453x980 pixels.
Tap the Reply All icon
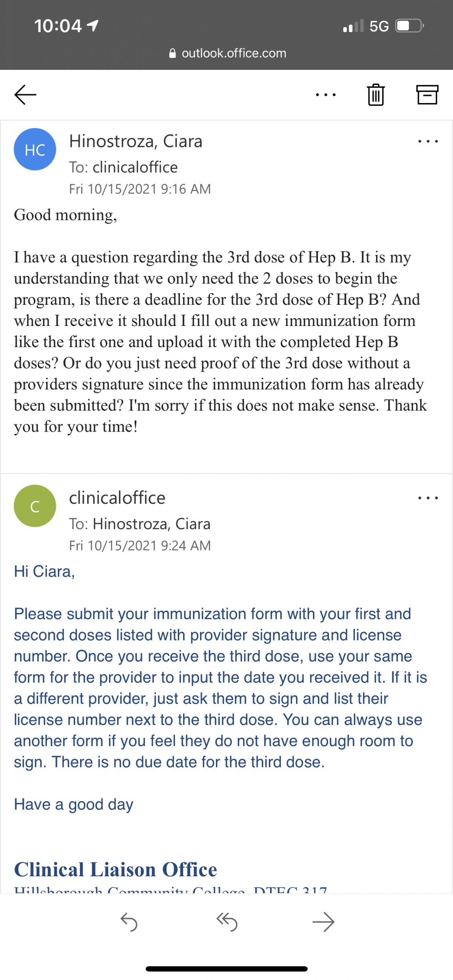227,922
